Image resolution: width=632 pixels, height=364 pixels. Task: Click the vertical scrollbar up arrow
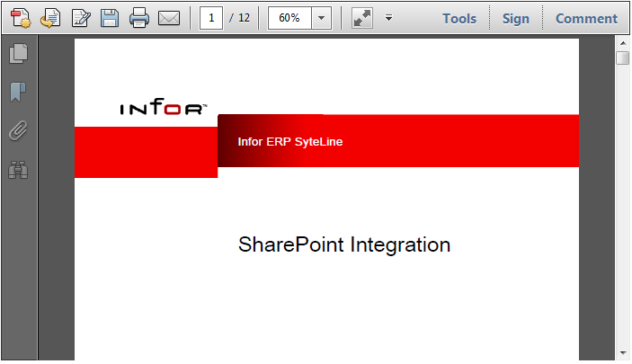coord(622,42)
